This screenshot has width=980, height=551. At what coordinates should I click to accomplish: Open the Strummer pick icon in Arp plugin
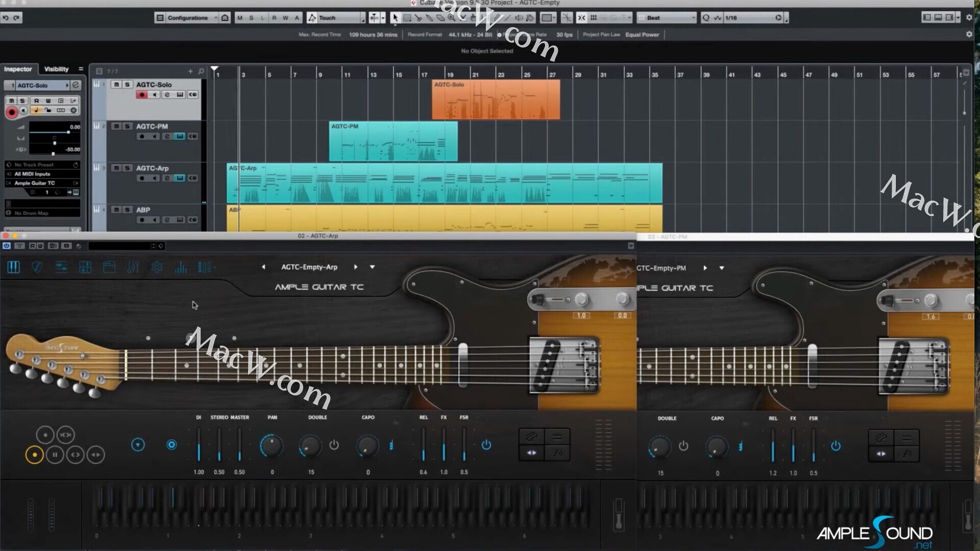click(37, 267)
